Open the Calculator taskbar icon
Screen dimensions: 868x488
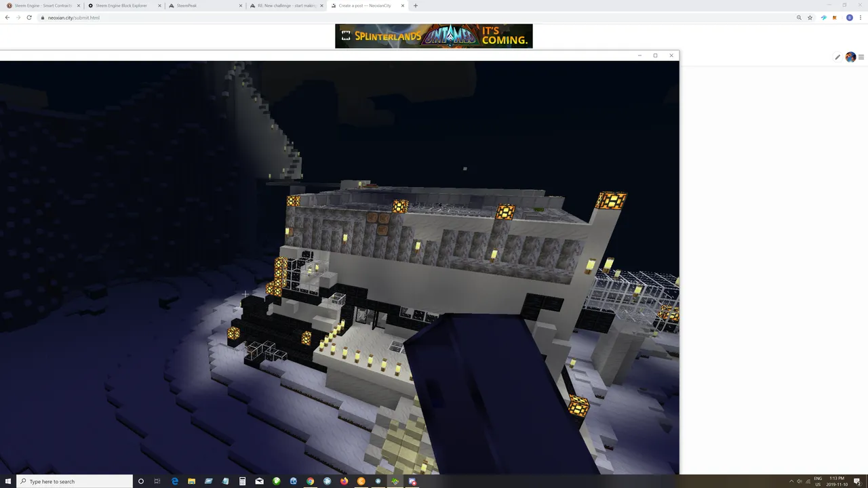(242, 481)
